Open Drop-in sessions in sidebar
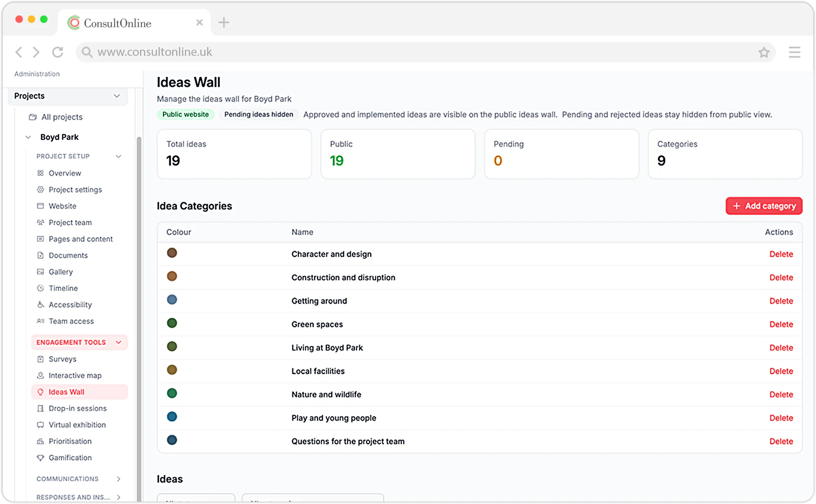 (x=77, y=409)
